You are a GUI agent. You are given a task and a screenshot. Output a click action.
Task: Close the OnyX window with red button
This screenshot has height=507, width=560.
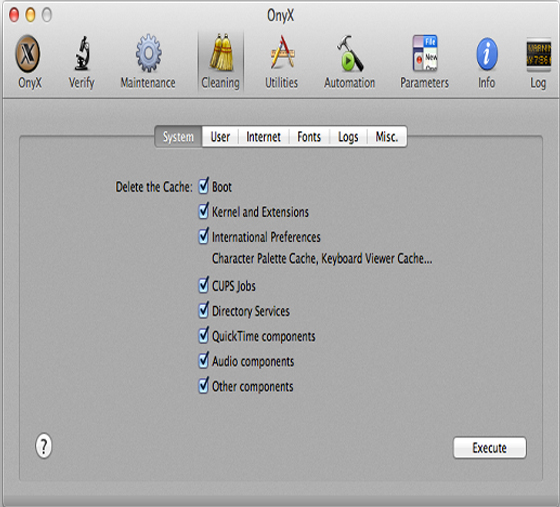pyautogui.click(x=14, y=15)
